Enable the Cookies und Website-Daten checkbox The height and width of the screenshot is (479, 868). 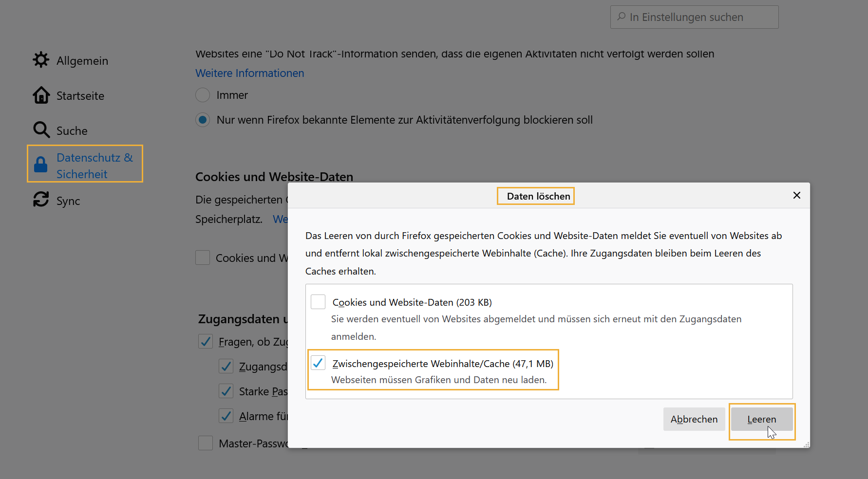point(318,302)
